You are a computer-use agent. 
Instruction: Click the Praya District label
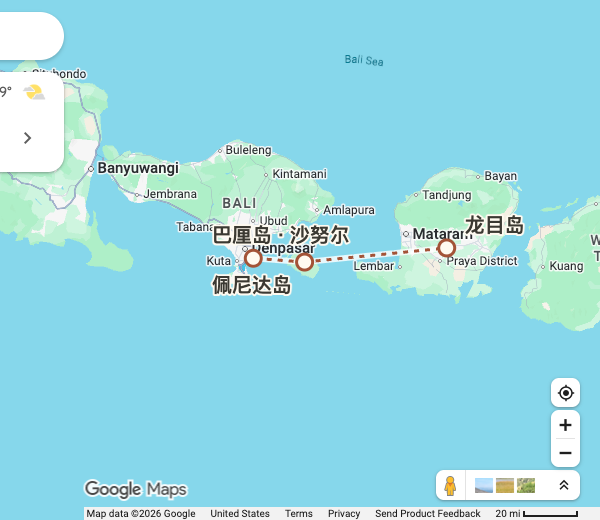click(482, 261)
